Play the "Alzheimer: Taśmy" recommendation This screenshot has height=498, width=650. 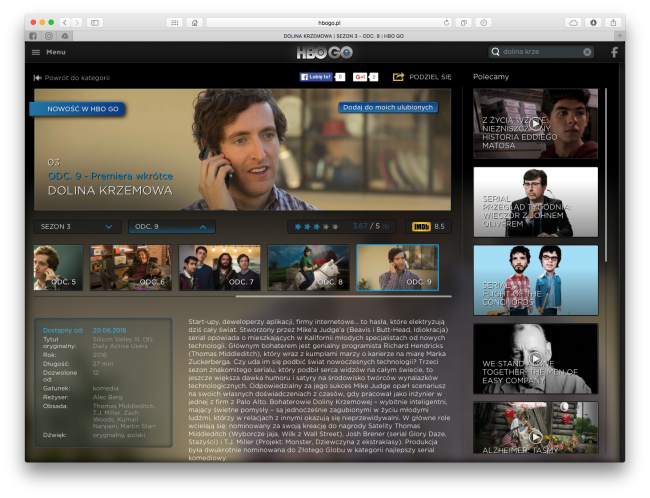pyautogui.click(x=536, y=436)
